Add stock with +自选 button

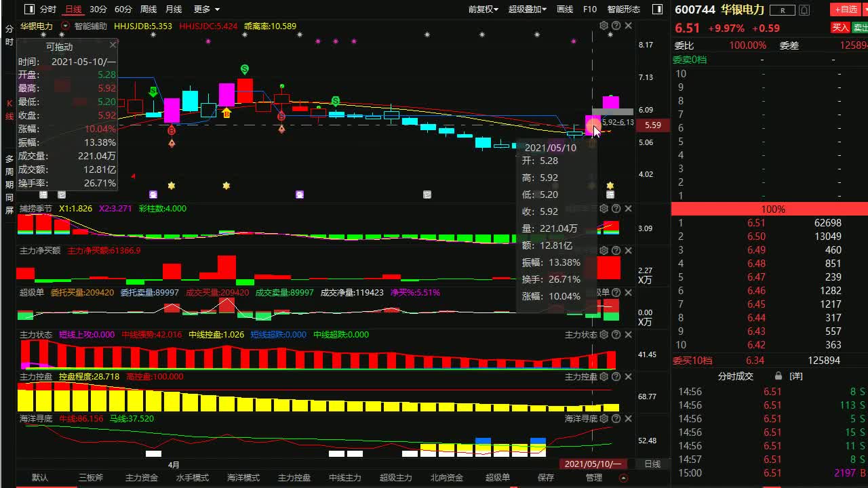click(845, 9)
